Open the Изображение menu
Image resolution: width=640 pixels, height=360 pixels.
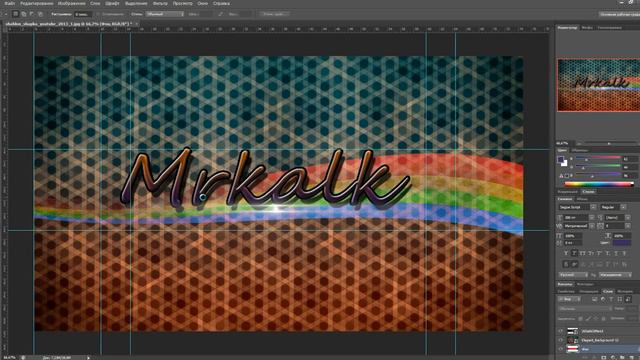coord(71,3)
